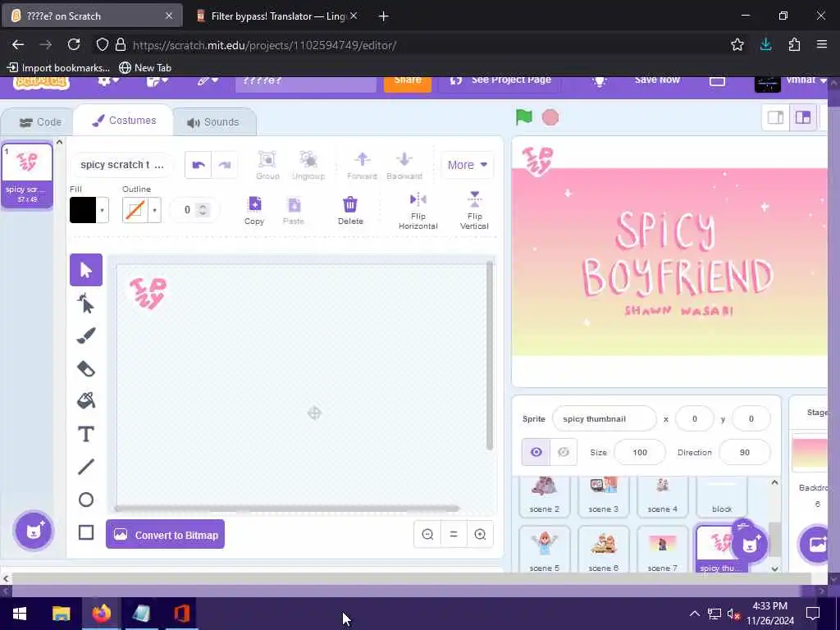Click the black Fill color swatch
Viewport: 840px width, 630px height.
pyautogui.click(x=83, y=210)
